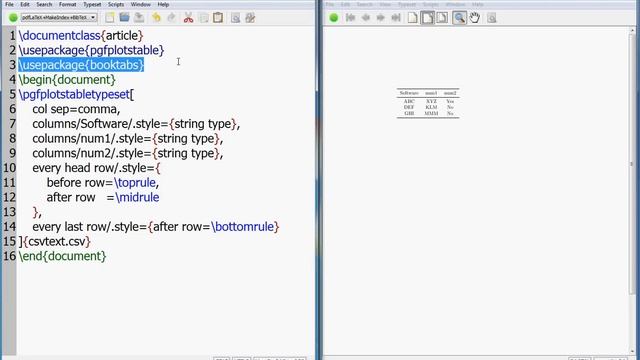This screenshot has width=640, height=360.
Task: Click the Replace icon in editor toolbar
Action: (250, 18)
